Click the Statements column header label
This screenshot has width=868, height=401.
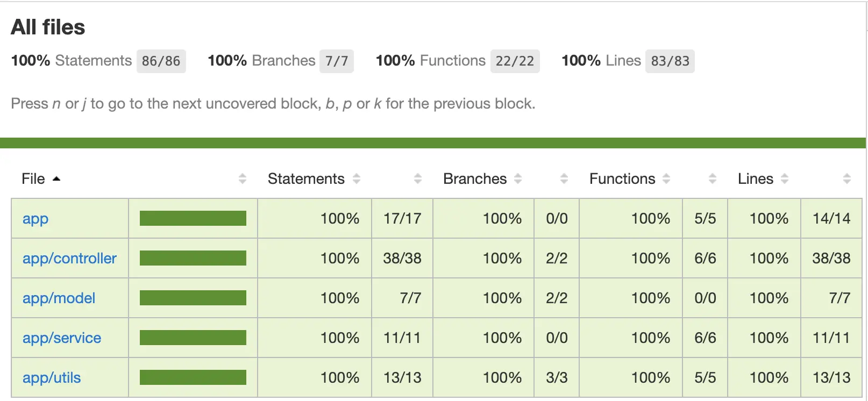click(306, 179)
